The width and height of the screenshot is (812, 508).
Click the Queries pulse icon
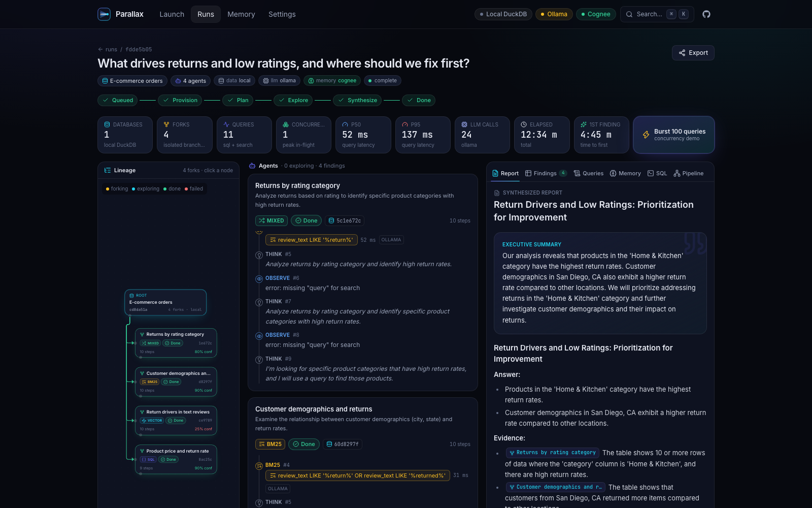[x=226, y=124]
